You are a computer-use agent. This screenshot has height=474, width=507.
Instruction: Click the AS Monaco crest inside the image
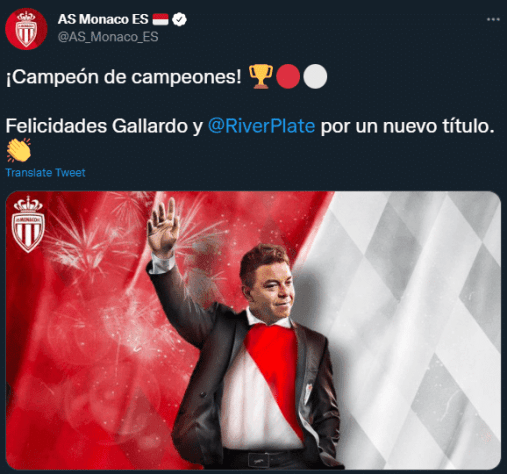(x=28, y=224)
